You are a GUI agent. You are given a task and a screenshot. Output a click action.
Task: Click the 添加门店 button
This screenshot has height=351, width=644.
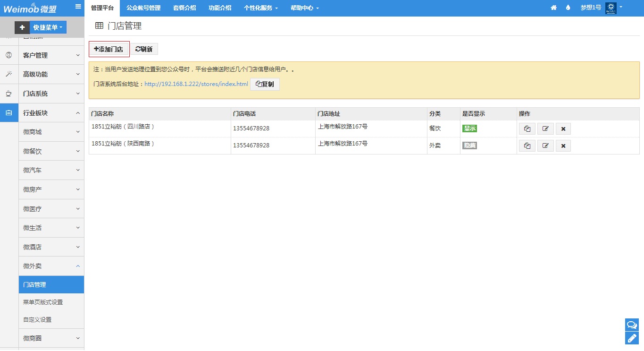(109, 49)
